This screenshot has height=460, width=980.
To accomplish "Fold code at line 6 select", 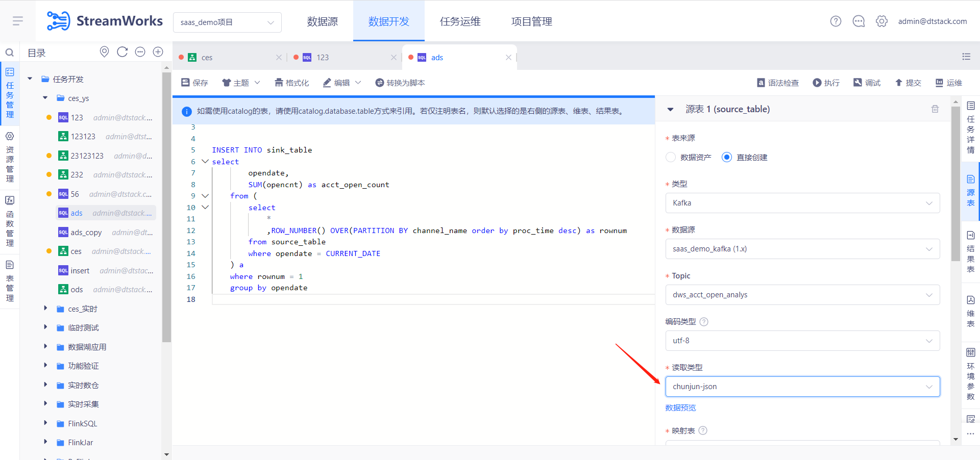I will 205,161.
